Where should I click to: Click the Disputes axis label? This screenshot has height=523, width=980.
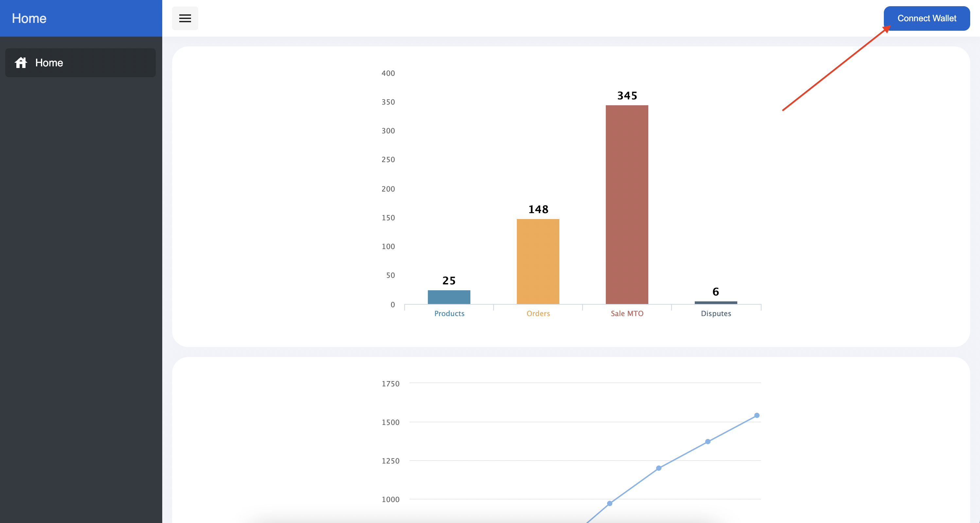pyautogui.click(x=716, y=313)
